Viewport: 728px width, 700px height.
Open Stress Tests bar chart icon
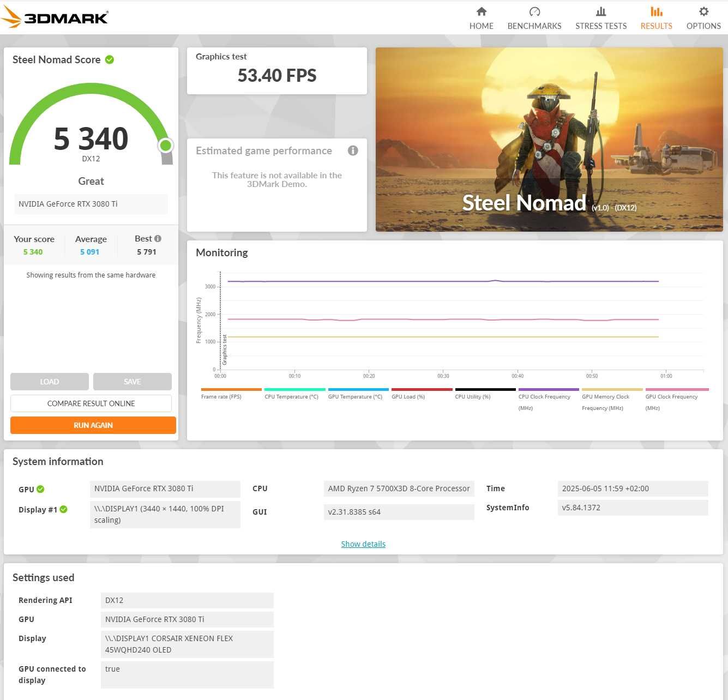coord(601,11)
